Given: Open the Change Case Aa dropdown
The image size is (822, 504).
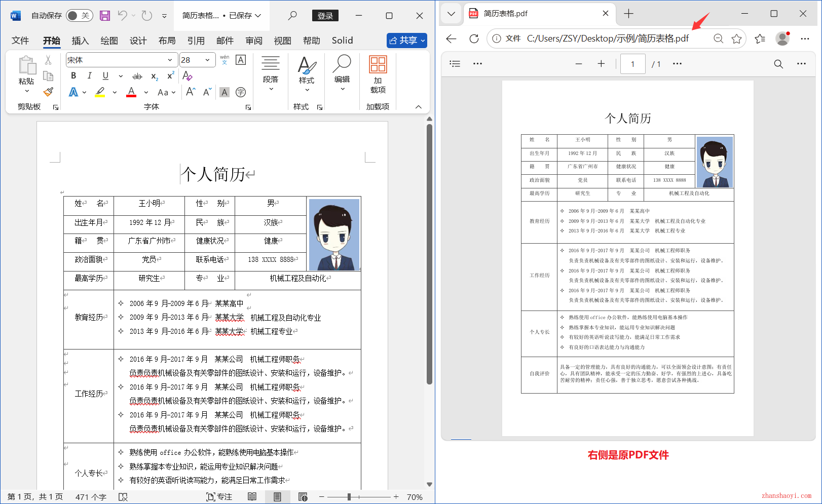Looking at the screenshot, I should 166,92.
